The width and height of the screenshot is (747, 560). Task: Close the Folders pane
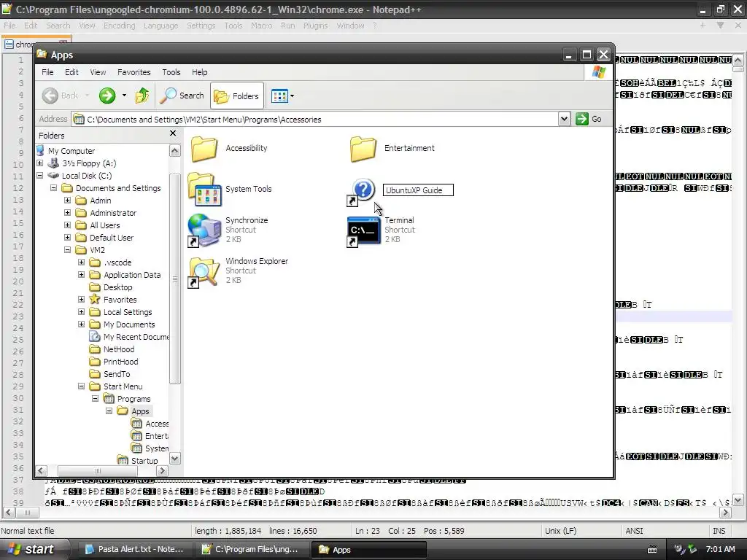tap(173, 134)
